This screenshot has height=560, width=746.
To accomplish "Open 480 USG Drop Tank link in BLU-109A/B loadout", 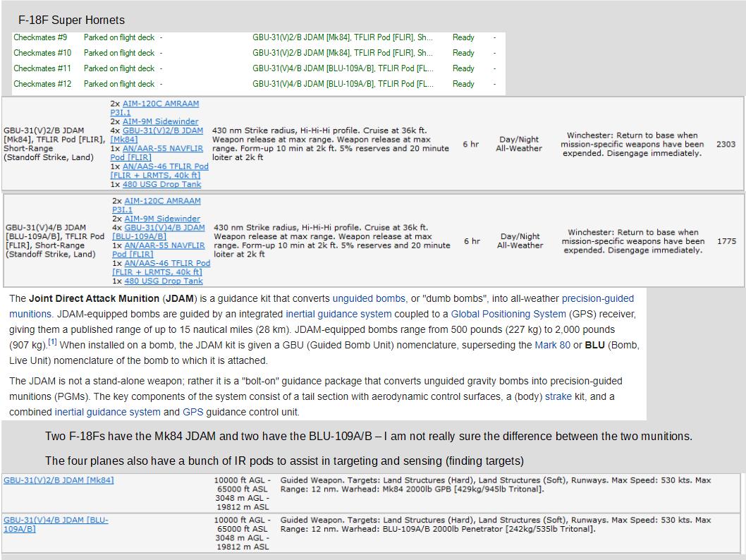I will click(164, 281).
